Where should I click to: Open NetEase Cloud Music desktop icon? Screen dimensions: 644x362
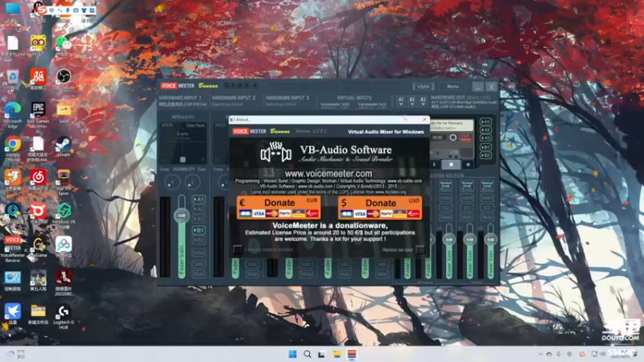(38, 180)
